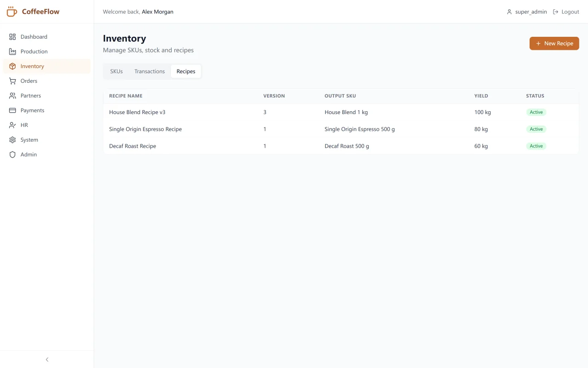This screenshot has height=368, width=588.
Task: Click the HR user-check icon
Action: pyautogui.click(x=12, y=125)
